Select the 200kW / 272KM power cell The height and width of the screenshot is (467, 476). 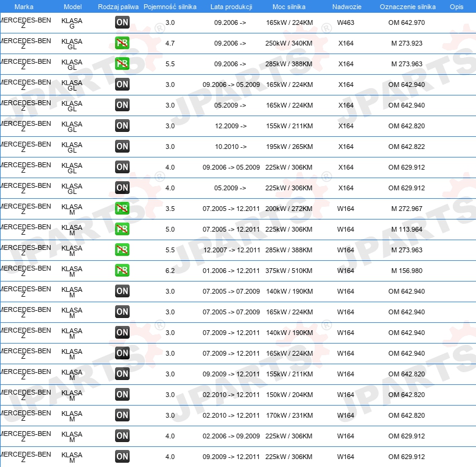tap(289, 209)
